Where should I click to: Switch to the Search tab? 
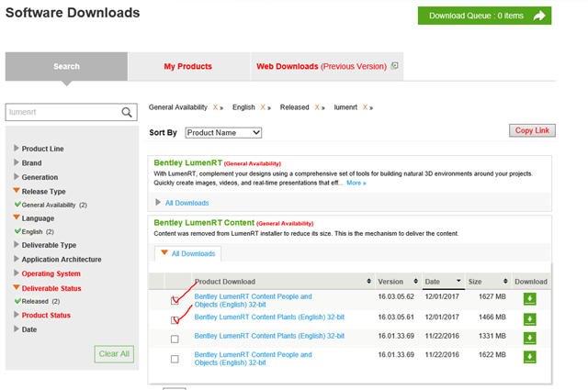[66, 66]
